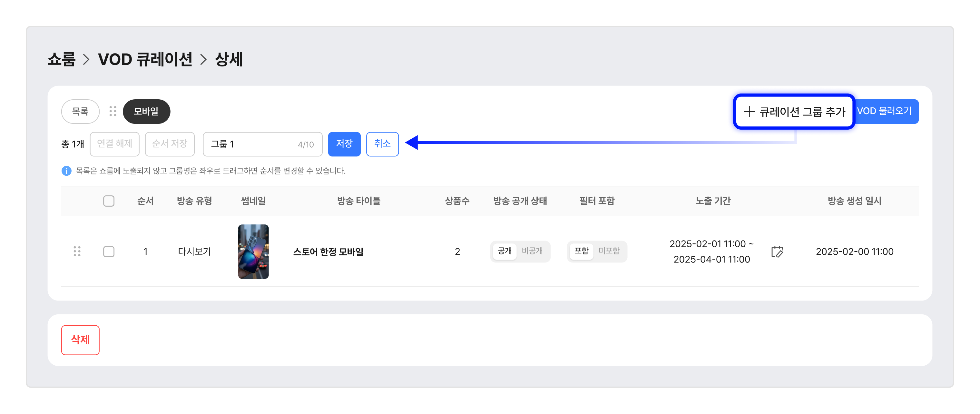Viewport: 980px width, 414px height.
Task: Click breadcrumb chevron after 쇼룸
Action: [x=86, y=59]
